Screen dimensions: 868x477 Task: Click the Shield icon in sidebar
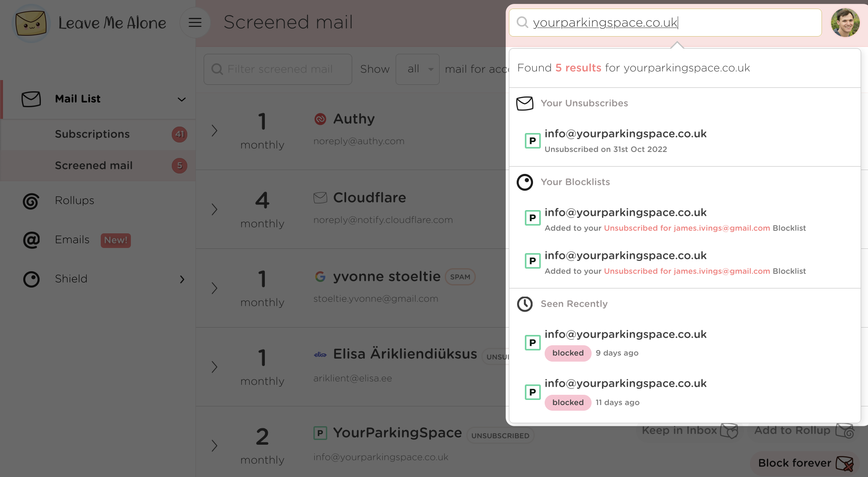point(31,279)
